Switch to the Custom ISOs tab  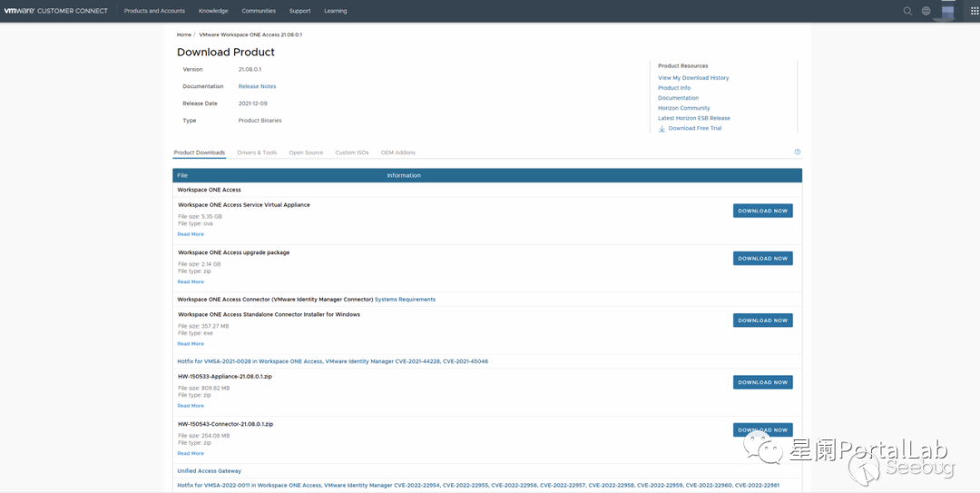[x=352, y=153]
